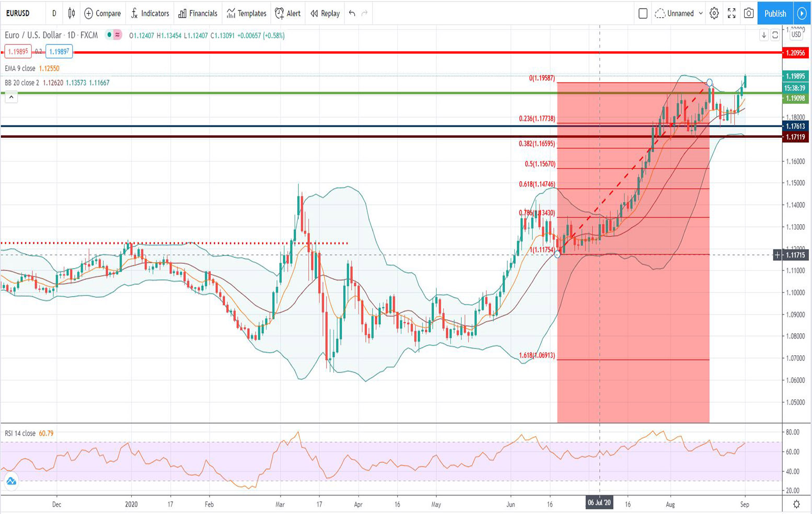Toggle the auto-fit scale bracket button
812x514 pixels.
[775, 35]
